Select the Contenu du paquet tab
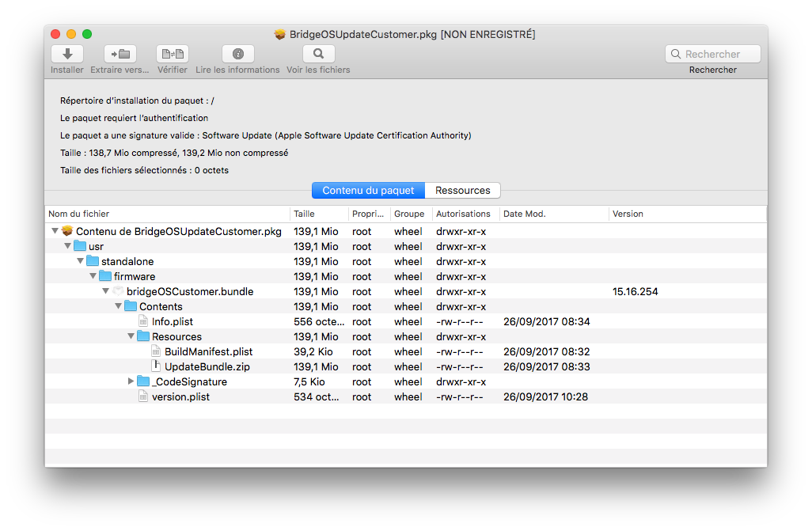The width and height of the screenshot is (812, 531). [x=368, y=191]
